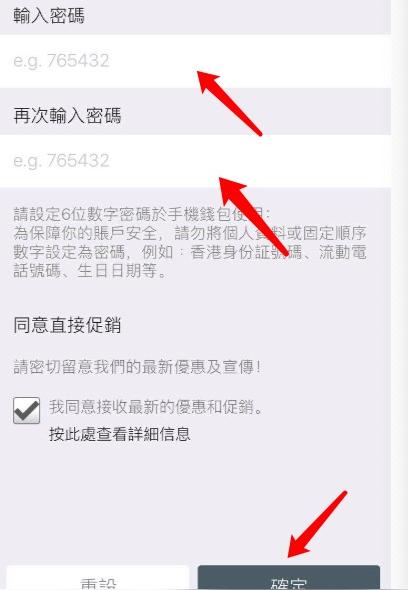Click the red arrow pointing at first password field
The height and width of the screenshot is (590, 408).
pyautogui.click(x=229, y=103)
